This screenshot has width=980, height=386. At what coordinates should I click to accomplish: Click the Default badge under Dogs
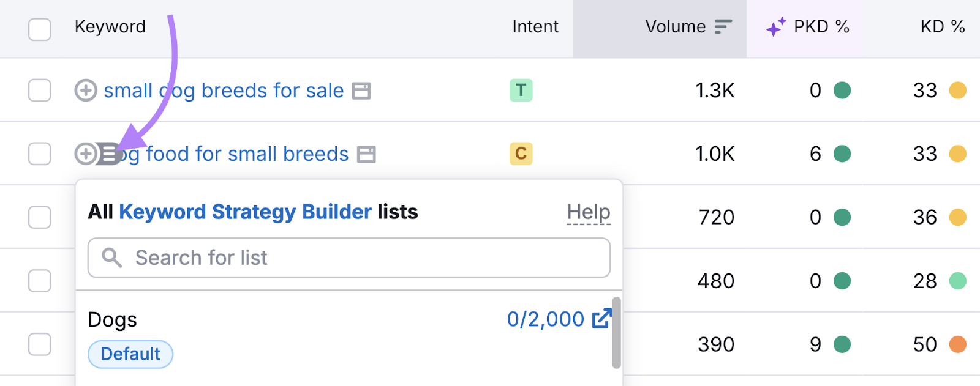coord(130,354)
